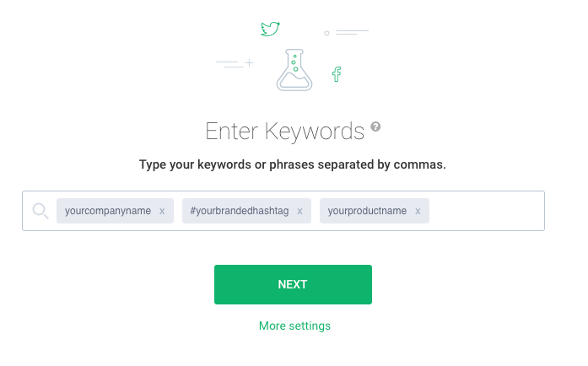Click the laboratory flask icon
The height and width of the screenshot is (366, 588).
(x=294, y=69)
